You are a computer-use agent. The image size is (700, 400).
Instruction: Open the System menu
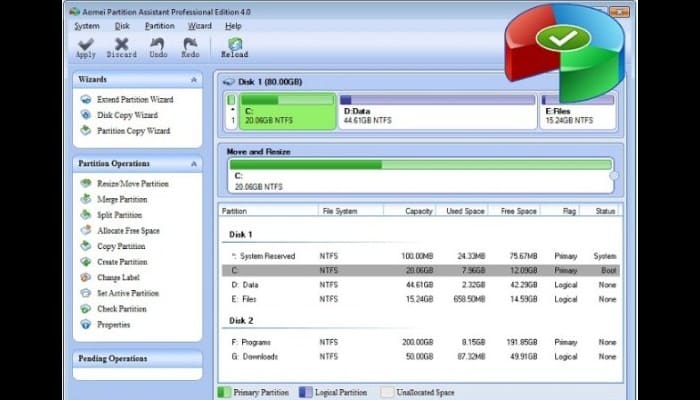pyautogui.click(x=87, y=26)
